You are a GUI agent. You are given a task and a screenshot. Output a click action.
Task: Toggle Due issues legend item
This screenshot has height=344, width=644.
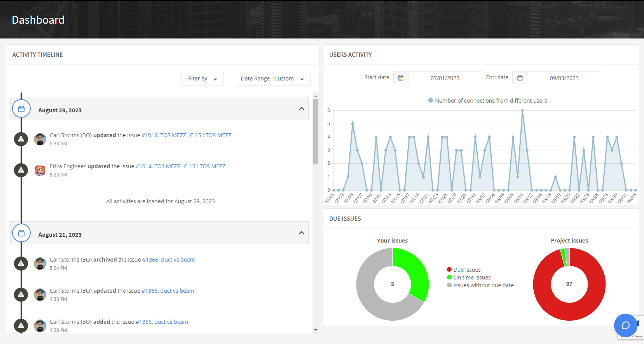coord(463,270)
